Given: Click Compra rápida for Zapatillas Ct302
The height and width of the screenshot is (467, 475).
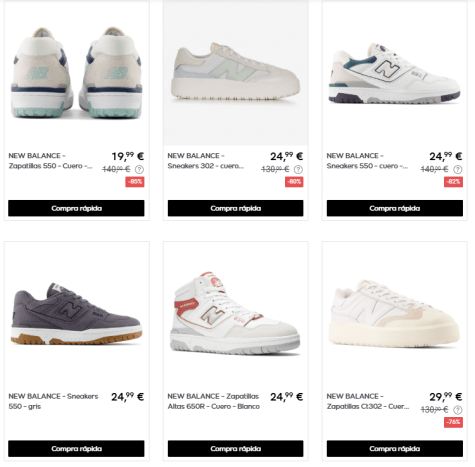Looking at the screenshot, I should click(395, 449).
